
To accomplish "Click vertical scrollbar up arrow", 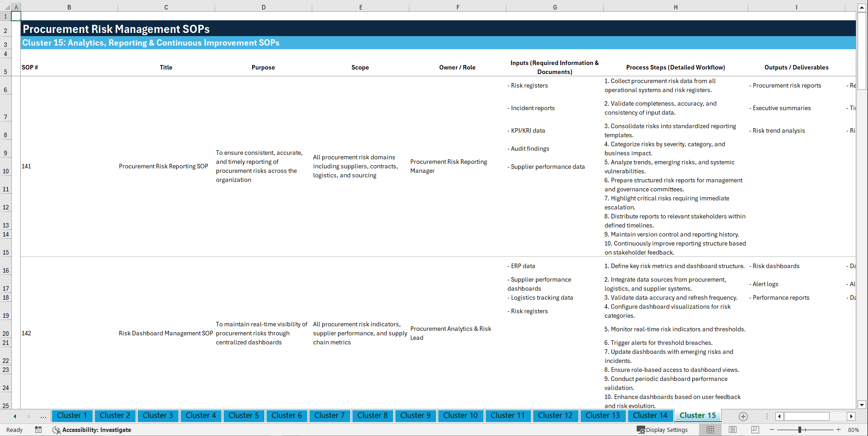I will [862, 8].
